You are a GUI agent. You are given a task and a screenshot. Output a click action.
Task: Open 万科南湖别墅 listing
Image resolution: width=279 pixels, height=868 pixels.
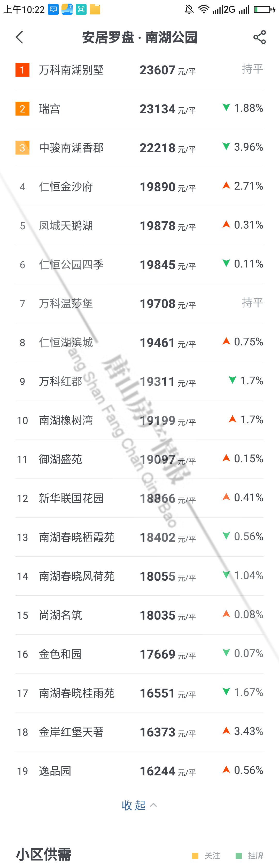[71, 70]
